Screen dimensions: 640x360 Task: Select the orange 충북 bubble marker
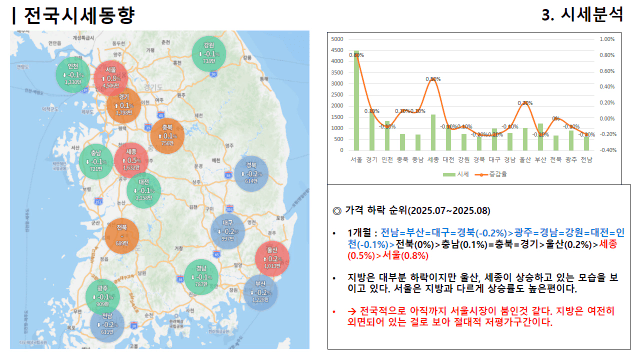pyautogui.click(x=167, y=136)
